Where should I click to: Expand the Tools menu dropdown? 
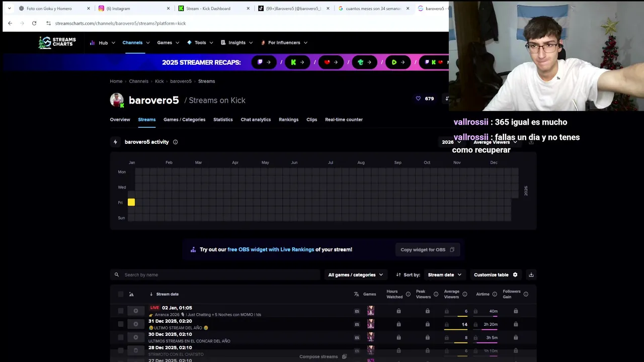point(200,43)
